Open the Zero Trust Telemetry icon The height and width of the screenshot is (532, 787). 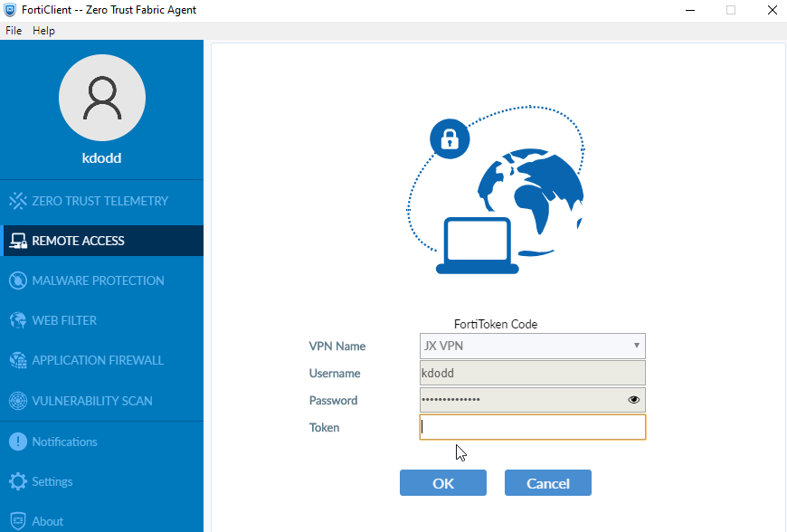click(x=18, y=201)
